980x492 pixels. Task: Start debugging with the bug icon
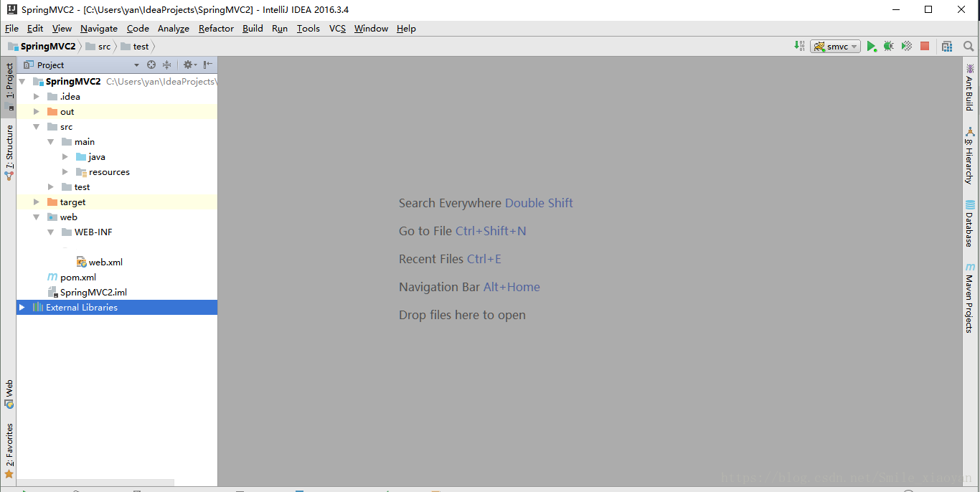click(889, 46)
